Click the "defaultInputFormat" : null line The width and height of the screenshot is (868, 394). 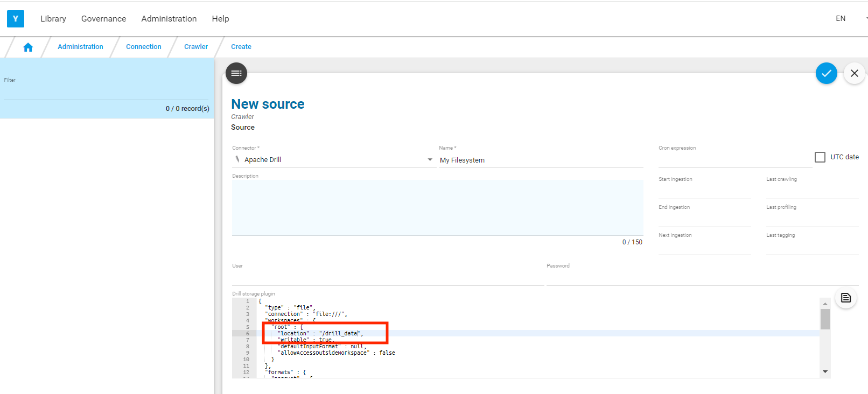point(322,346)
